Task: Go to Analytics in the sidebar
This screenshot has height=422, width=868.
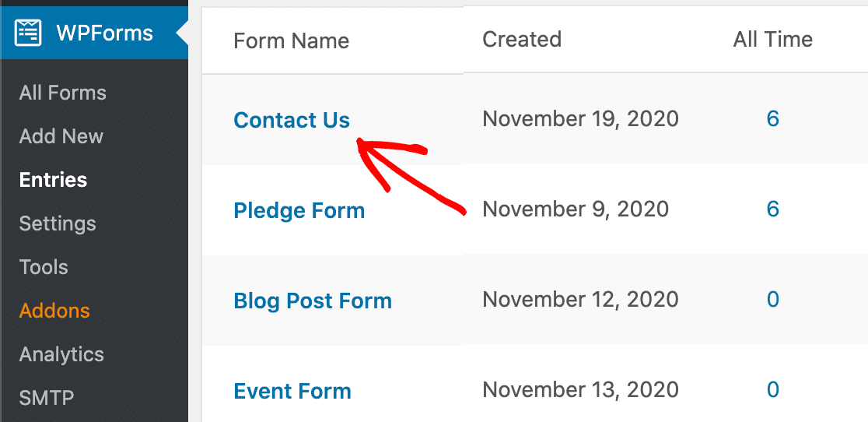Action: coord(61,354)
